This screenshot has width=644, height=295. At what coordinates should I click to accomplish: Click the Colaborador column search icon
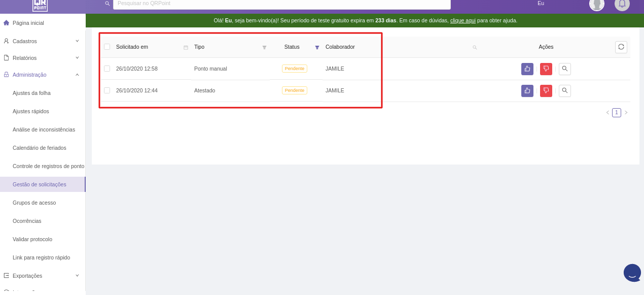pyautogui.click(x=475, y=47)
